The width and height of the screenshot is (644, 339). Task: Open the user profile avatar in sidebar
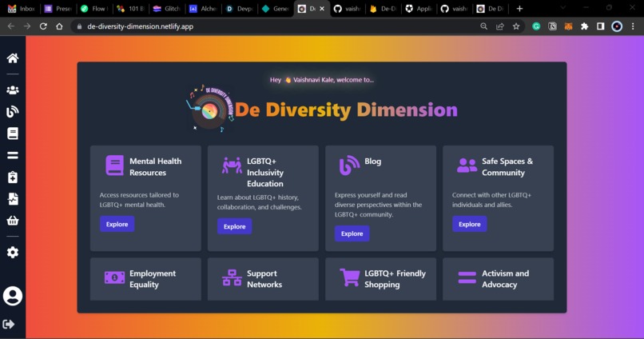tap(13, 296)
